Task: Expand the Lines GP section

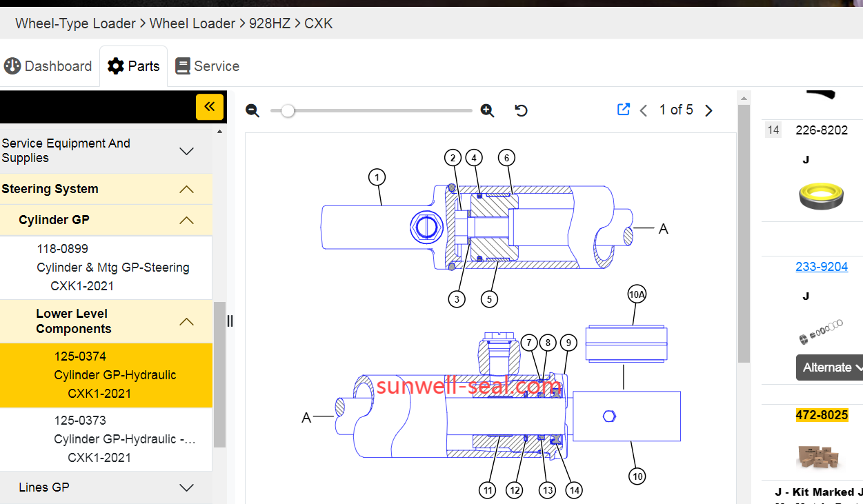Action: (186, 487)
